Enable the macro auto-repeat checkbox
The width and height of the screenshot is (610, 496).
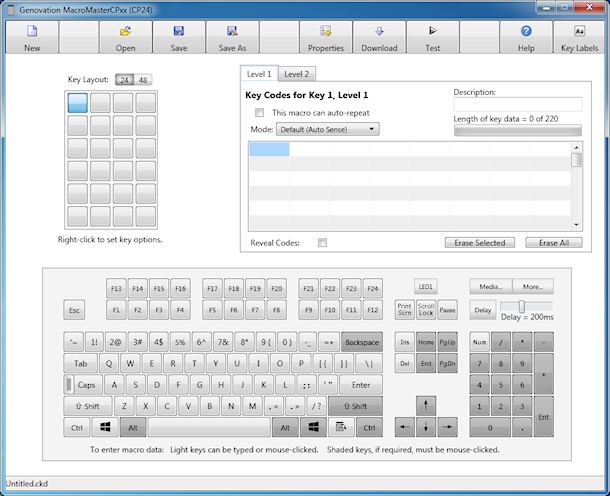261,113
